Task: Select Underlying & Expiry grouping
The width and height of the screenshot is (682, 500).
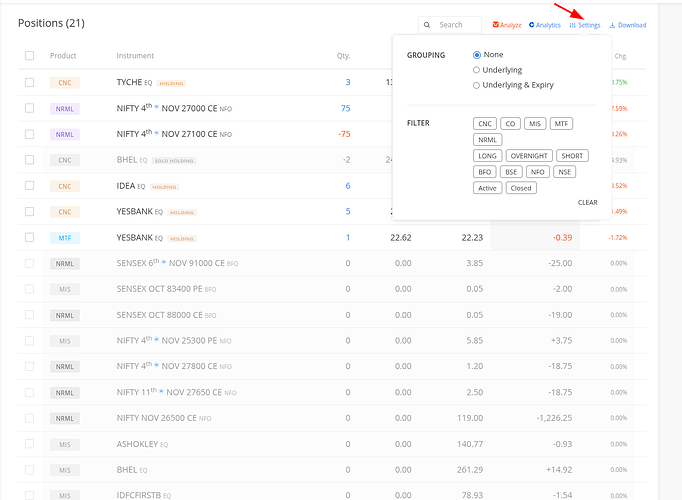Action: 477,86
